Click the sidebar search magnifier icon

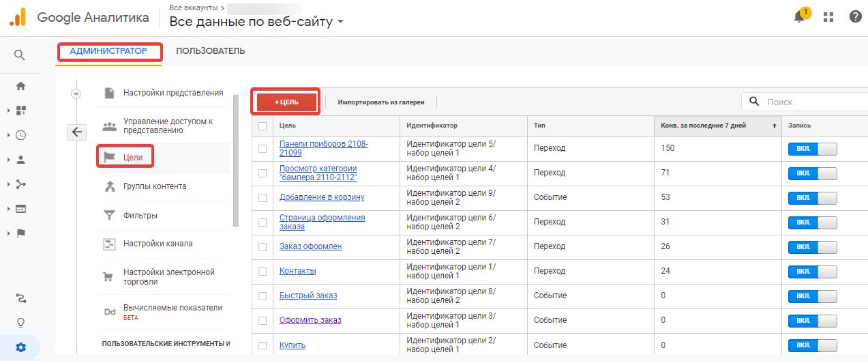[x=20, y=55]
